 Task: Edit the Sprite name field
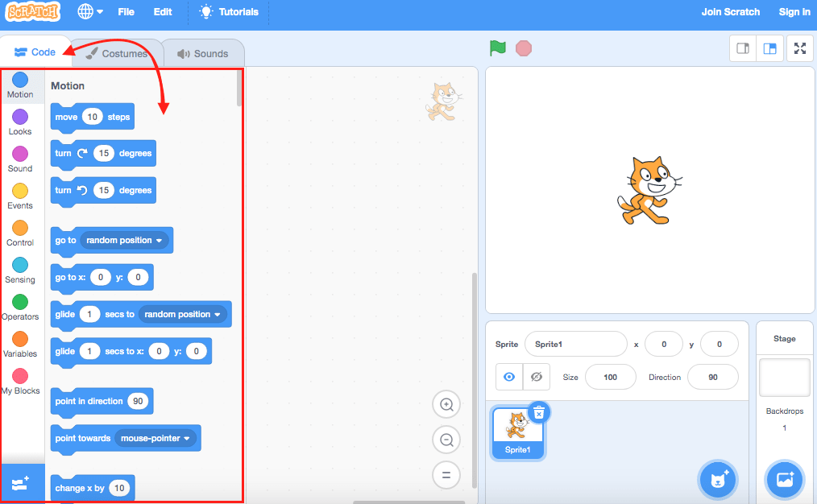[x=576, y=344]
